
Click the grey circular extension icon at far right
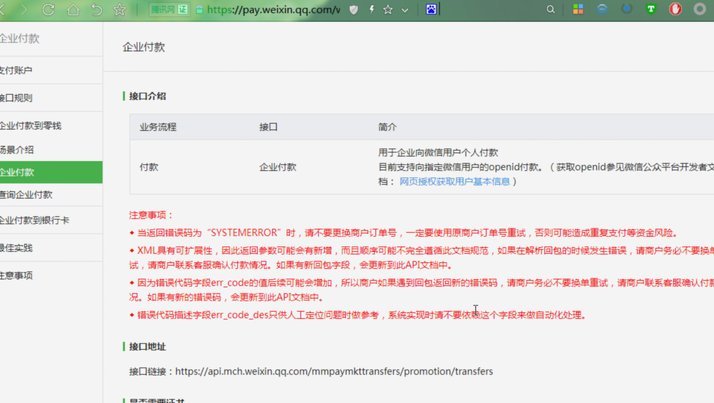(x=700, y=9)
